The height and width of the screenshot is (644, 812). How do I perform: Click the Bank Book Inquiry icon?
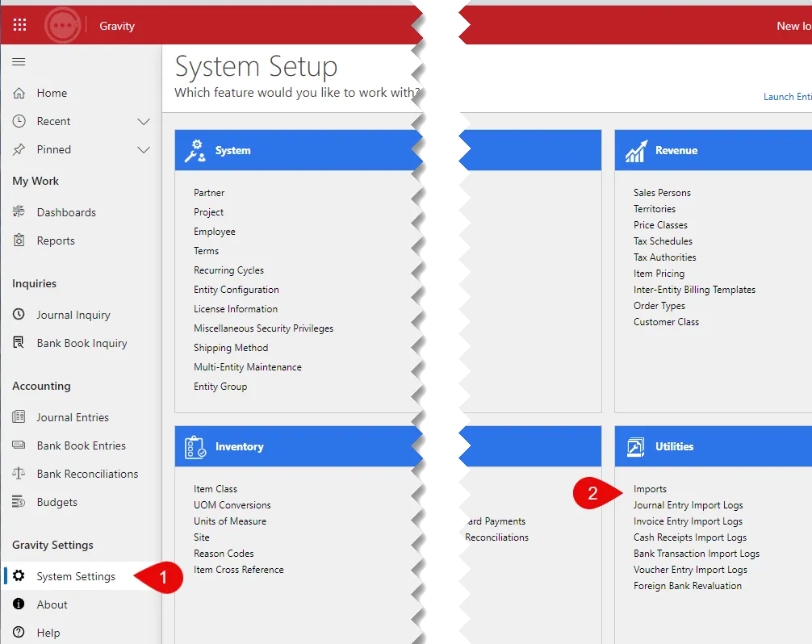click(x=19, y=343)
